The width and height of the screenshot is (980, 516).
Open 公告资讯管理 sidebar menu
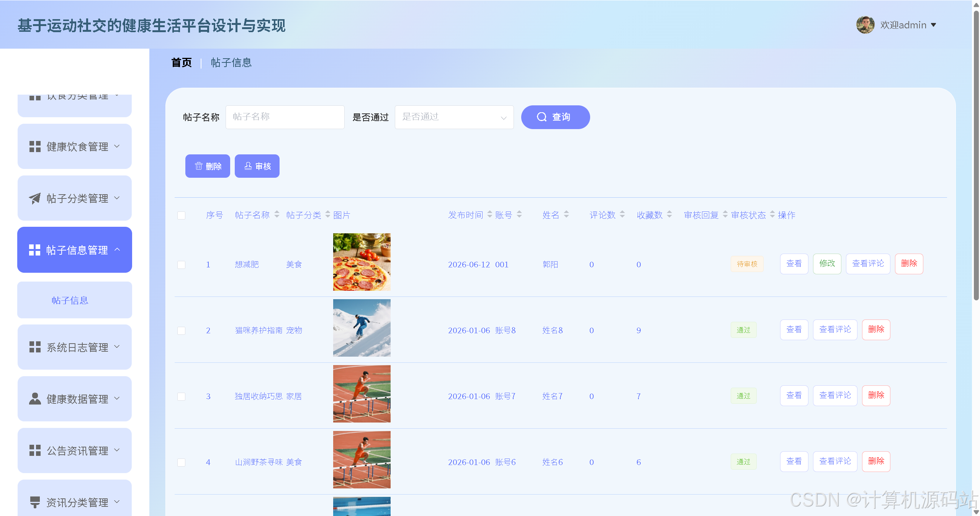point(75,450)
